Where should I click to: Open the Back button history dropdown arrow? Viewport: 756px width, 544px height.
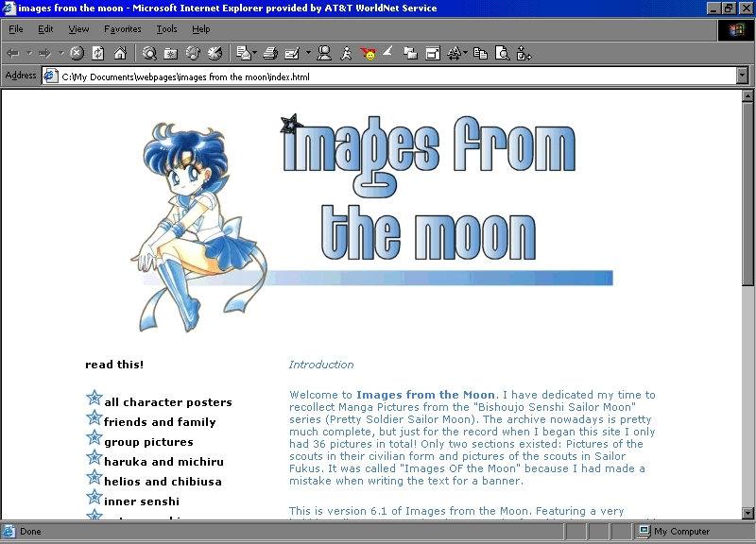[x=29, y=53]
